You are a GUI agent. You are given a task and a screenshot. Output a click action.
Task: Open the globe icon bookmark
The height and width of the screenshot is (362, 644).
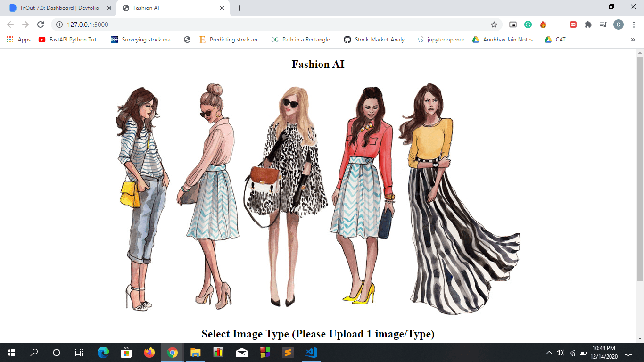(x=187, y=40)
